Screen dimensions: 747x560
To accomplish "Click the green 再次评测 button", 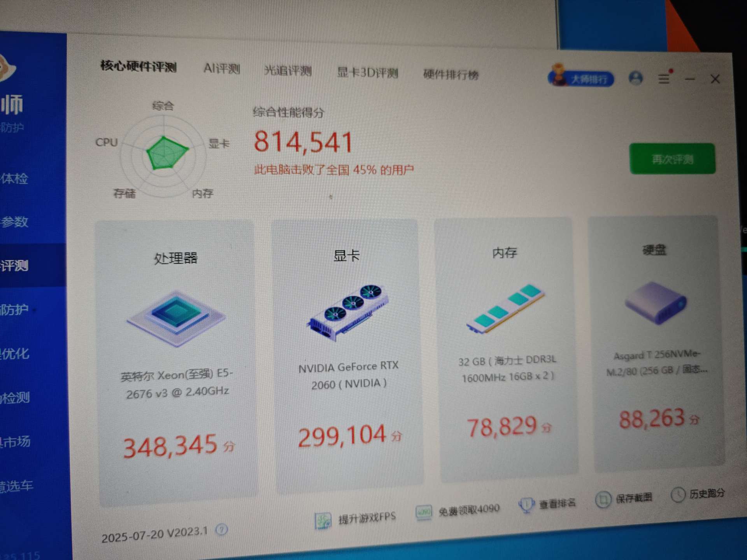I will click(672, 159).
